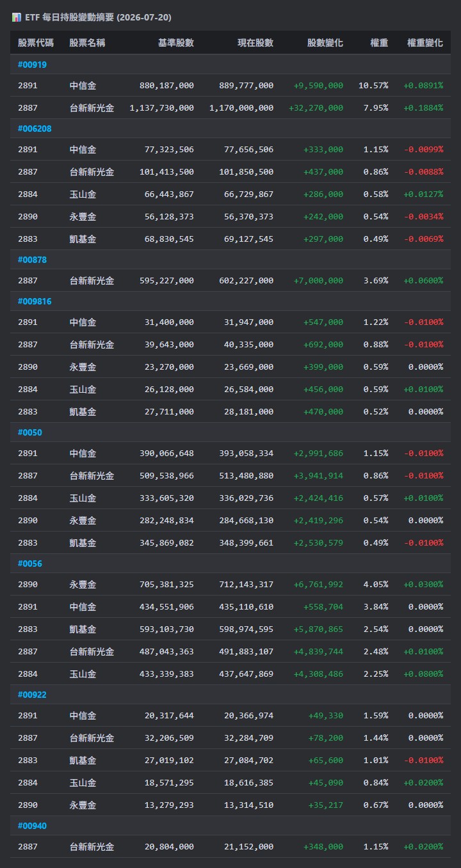
Task: Open the #00919 ETF group link
Action: tap(32, 65)
